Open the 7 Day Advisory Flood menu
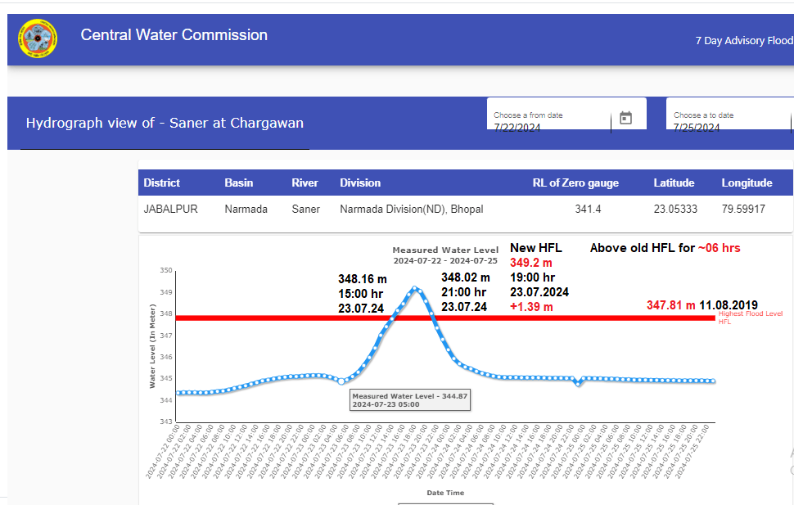Viewport: 794px width, 532px height. click(743, 40)
